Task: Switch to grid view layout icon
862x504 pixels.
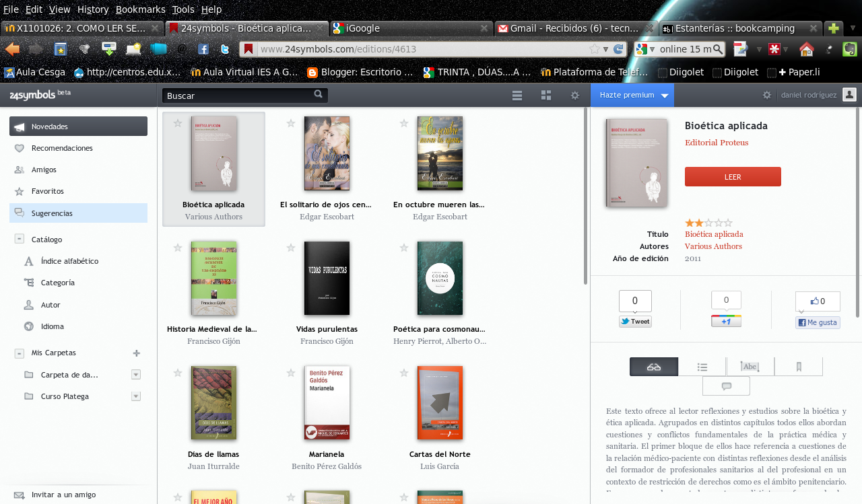Action: (546, 96)
